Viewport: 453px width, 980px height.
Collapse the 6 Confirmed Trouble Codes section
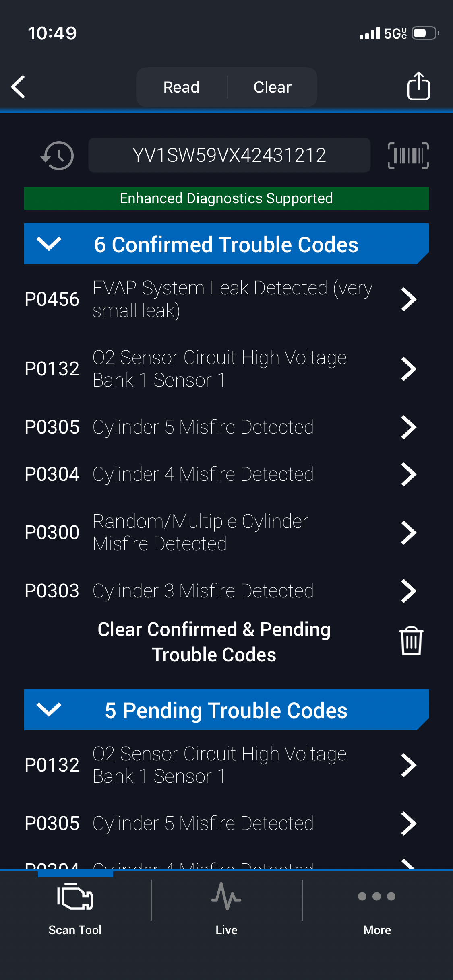click(49, 244)
